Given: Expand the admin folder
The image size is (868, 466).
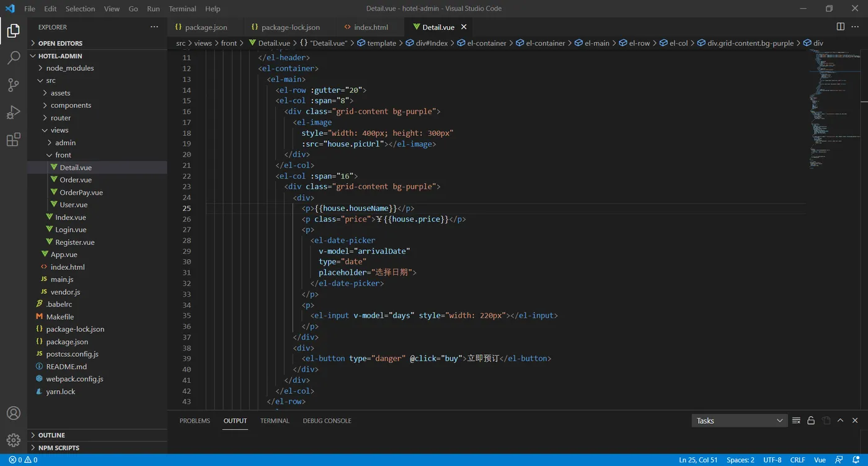Looking at the screenshot, I should point(97,143).
